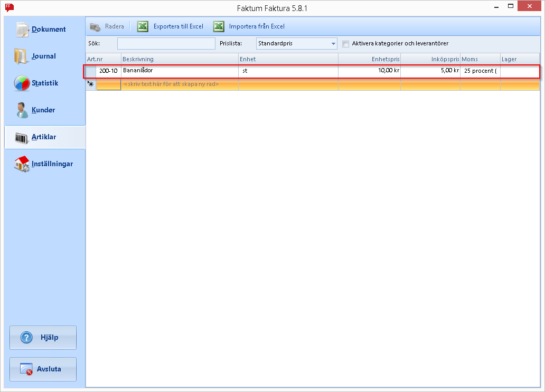Click the Radera toolbar button

pyautogui.click(x=107, y=26)
